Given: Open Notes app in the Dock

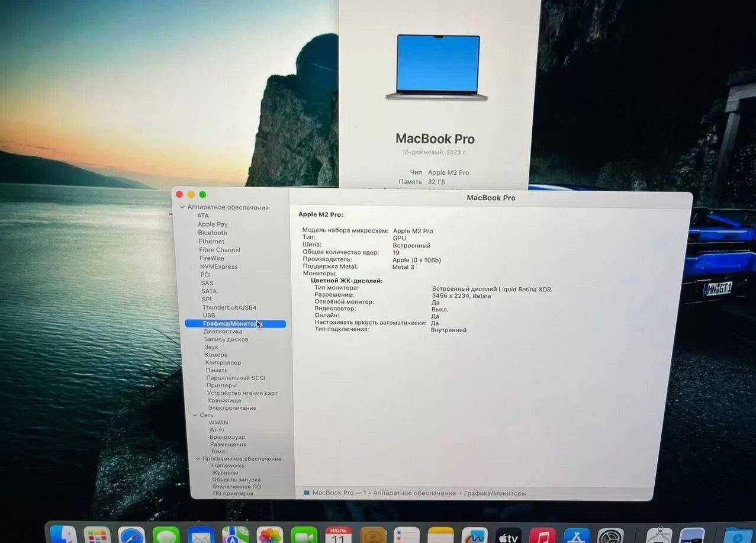Looking at the screenshot, I should 440,536.
